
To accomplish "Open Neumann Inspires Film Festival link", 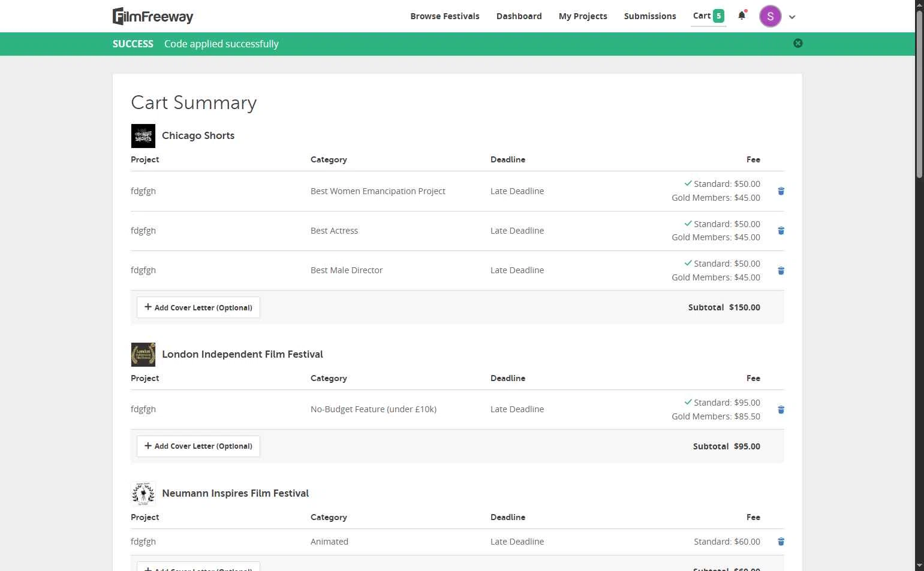I will click(235, 493).
